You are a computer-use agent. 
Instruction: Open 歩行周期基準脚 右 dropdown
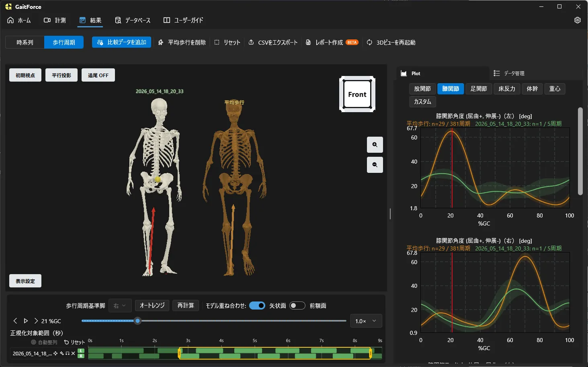pos(120,305)
